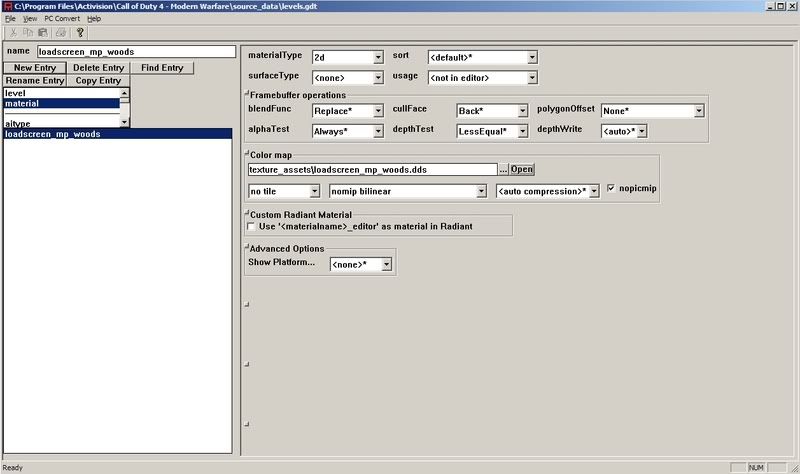Viewport: 800px width, 474px height.
Task: Click the browse '...' button for Color map
Action: click(504, 169)
